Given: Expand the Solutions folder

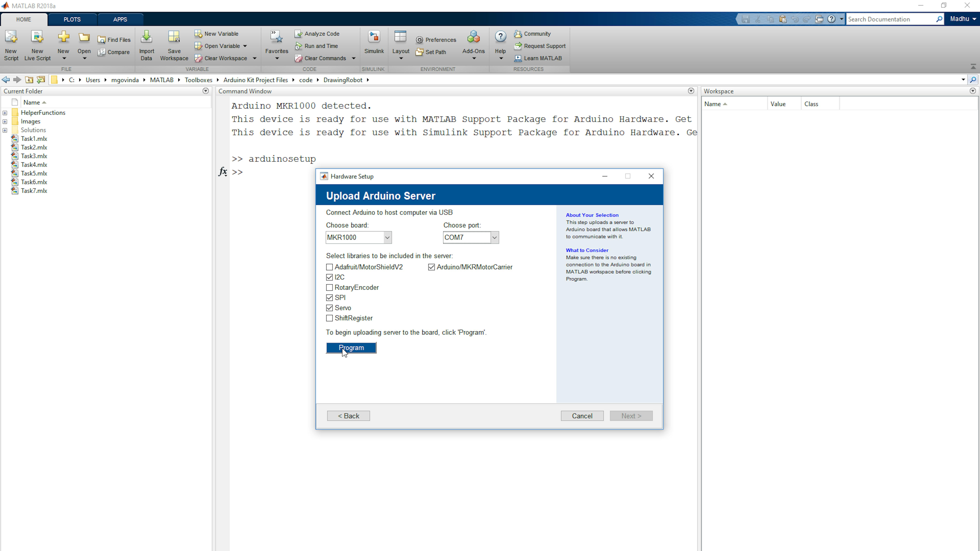Looking at the screenshot, I should [5, 130].
